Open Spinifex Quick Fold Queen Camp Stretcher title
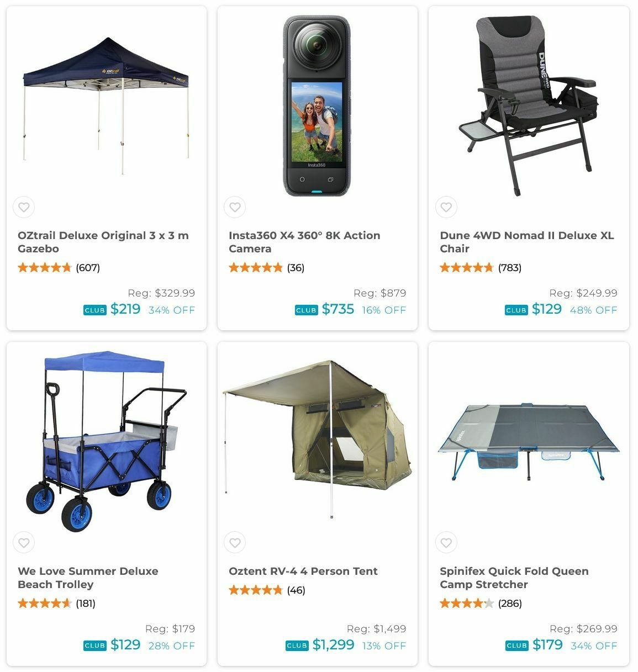Viewport: 638px width, 672px height. [x=514, y=578]
